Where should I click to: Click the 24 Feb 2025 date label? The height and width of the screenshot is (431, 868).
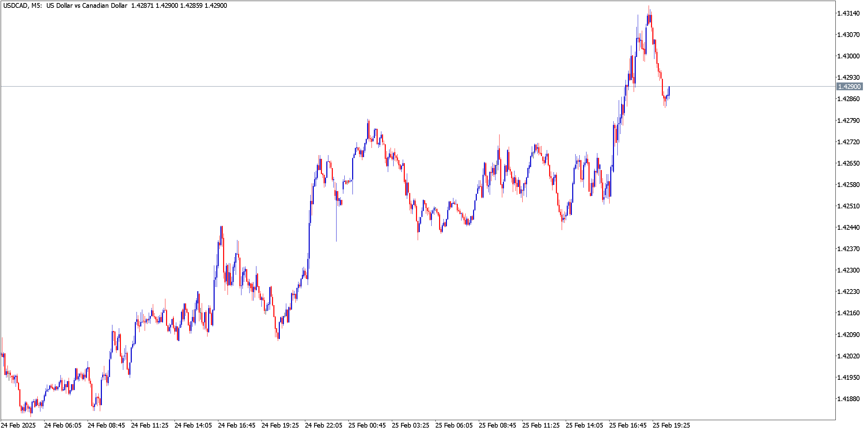(18, 425)
